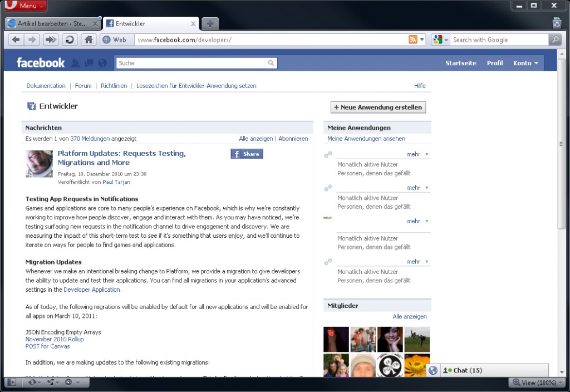
Task: Click the browser search magnifier button
Action: pyautogui.click(x=555, y=40)
